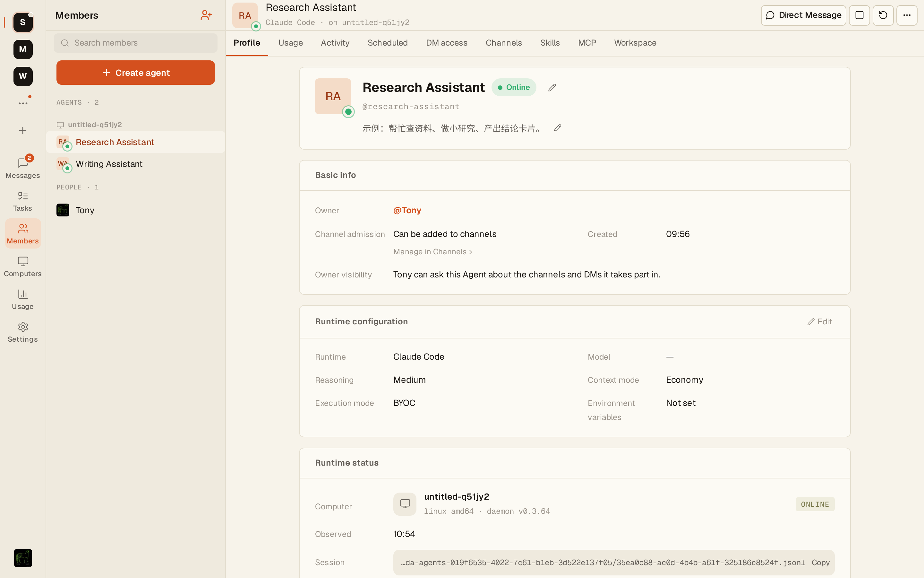This screenshot has height=578, width=924.
Task: Select Tony in People list
Action: [x=135, y=210]
